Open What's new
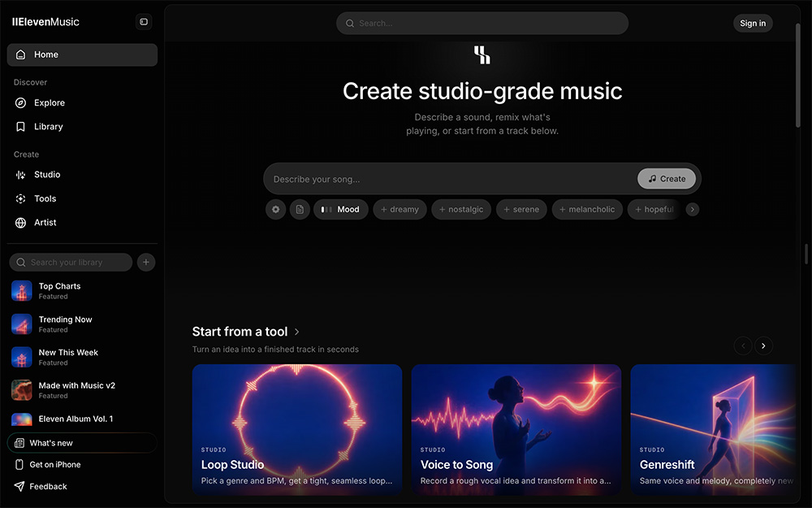812x508 pixels. point(82,443)
